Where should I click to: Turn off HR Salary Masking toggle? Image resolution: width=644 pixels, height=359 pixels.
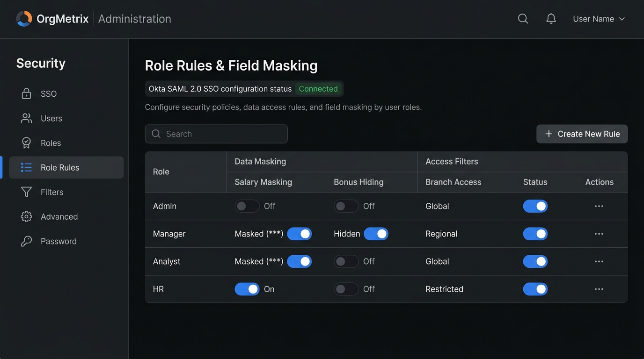[x=247, y=289]
